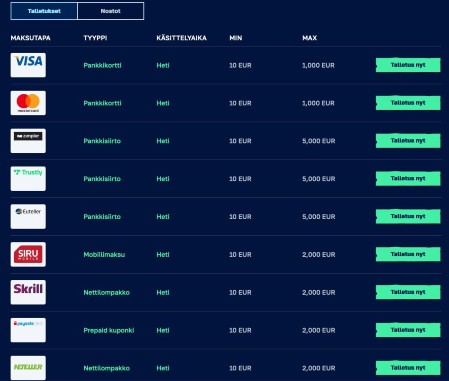Image resolution: width=449 pixels, height=381 pixels.
Task: Click 2,000 EUR max in Paysafecard row
Action: [319, 330]
